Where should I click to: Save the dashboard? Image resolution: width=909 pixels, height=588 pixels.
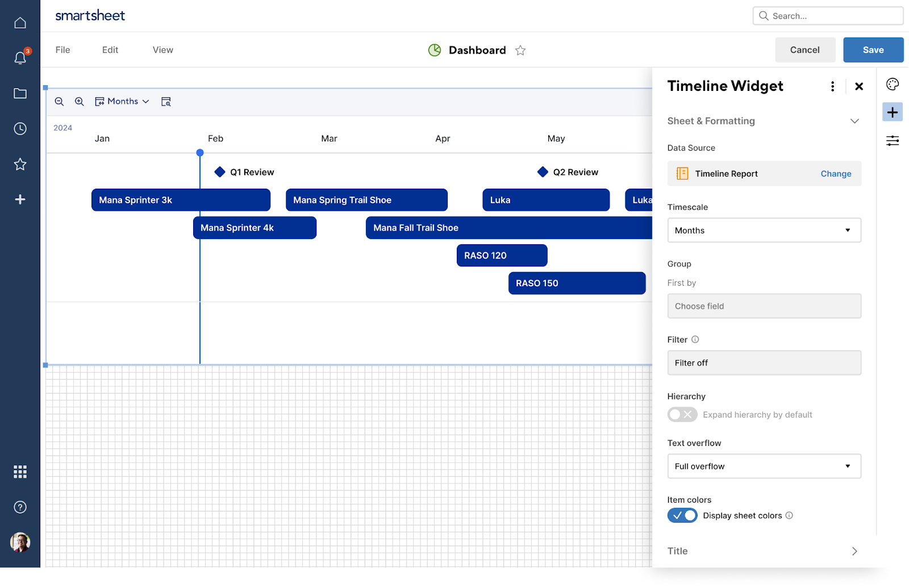(873, 50)
